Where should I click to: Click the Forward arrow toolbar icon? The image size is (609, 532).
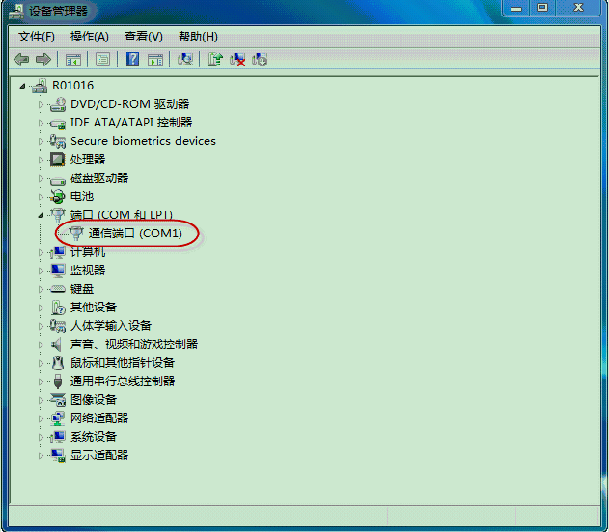[x=43, y=60]
